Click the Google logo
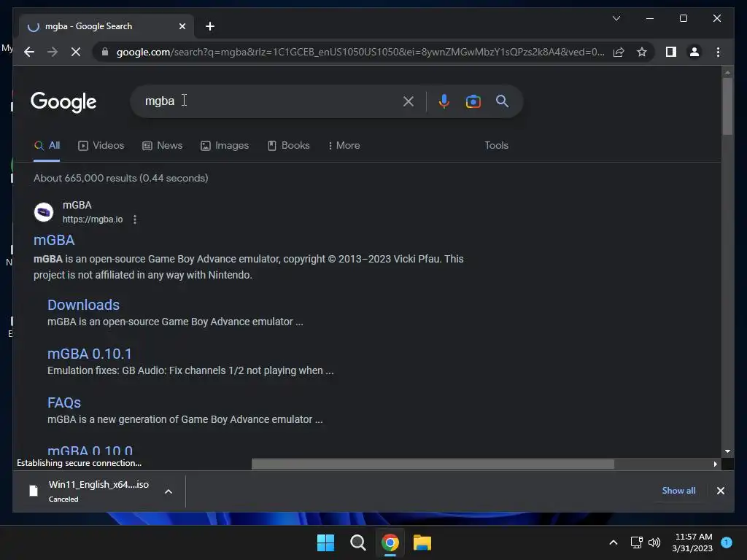 click(63, 102)
